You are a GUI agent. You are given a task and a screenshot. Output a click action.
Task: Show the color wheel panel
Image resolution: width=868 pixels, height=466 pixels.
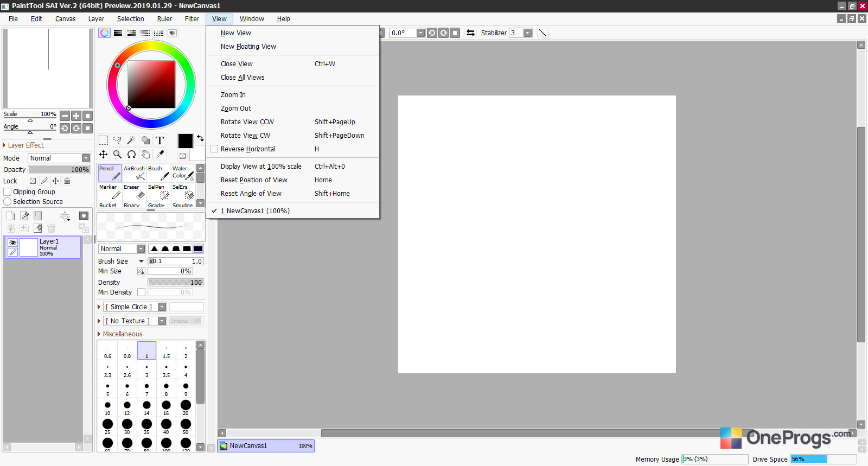pyautogui.click(x=104, y=33)
